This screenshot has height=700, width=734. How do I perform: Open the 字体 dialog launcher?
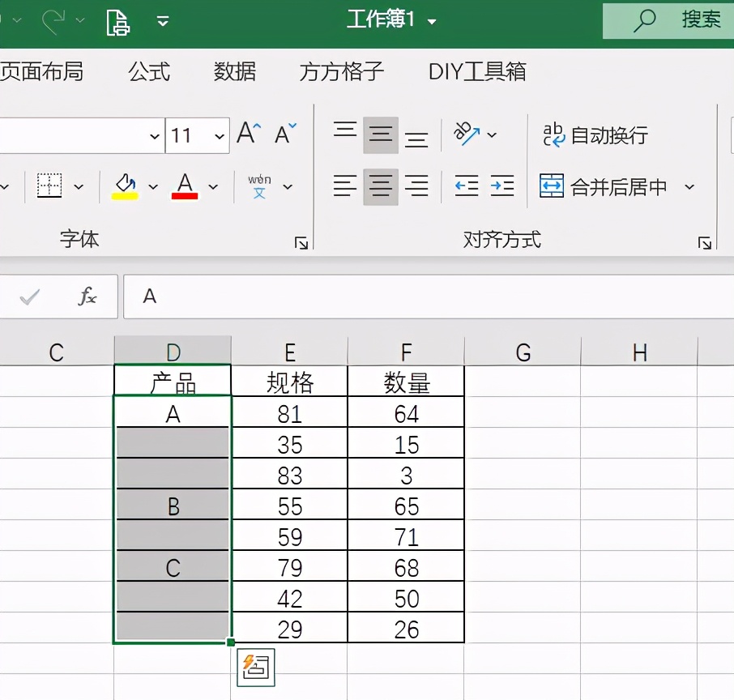[x=301, y=241]
